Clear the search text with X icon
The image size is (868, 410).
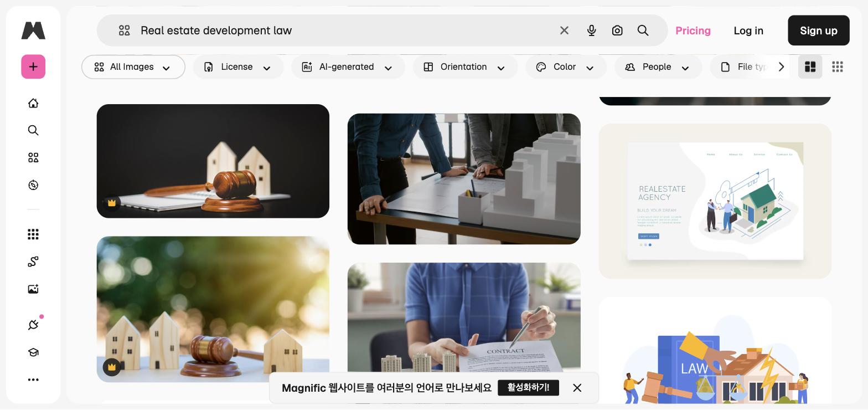point(564,30)
